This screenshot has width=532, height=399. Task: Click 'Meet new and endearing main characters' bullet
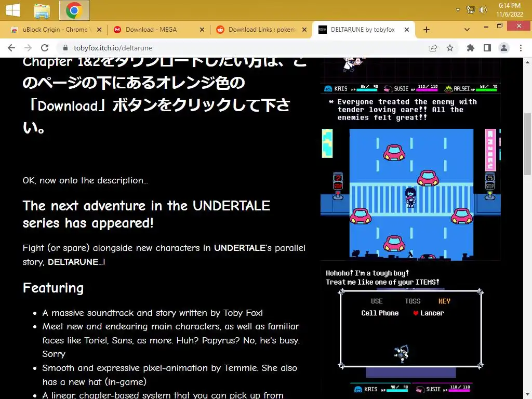(x=171, y=340)
